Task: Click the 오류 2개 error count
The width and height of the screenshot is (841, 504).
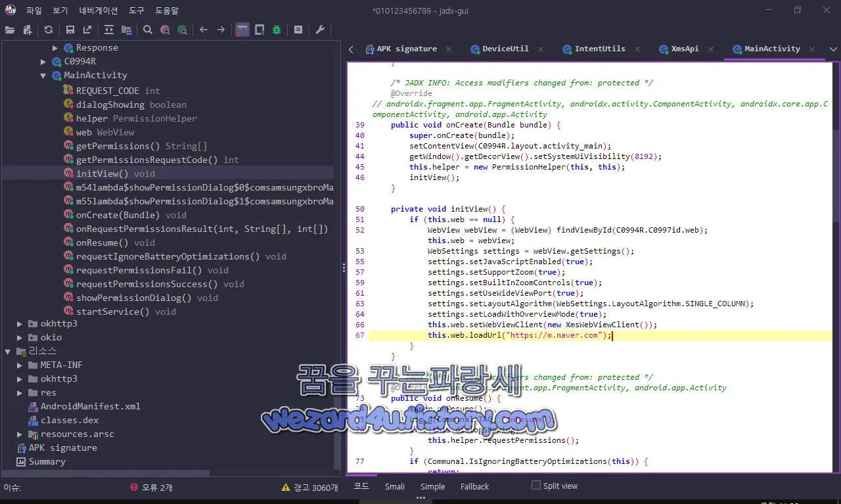Action: (157, 488)
